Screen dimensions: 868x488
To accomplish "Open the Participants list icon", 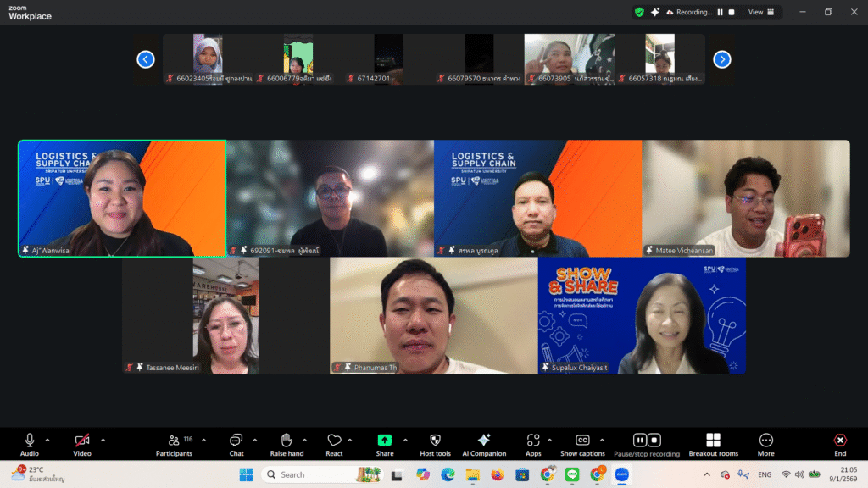I will pos(174,441).
